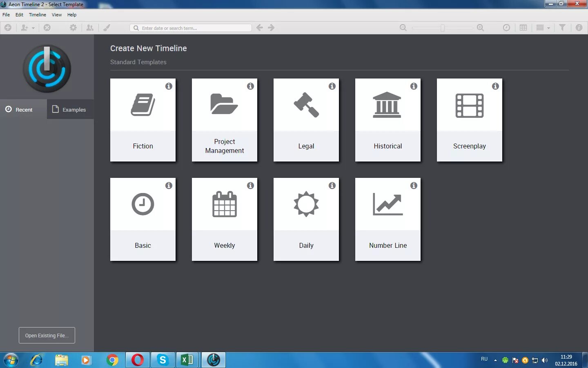Viewport: 588px width, 368px height.
Task: Select the Daily template
Action: pos(306,219)
